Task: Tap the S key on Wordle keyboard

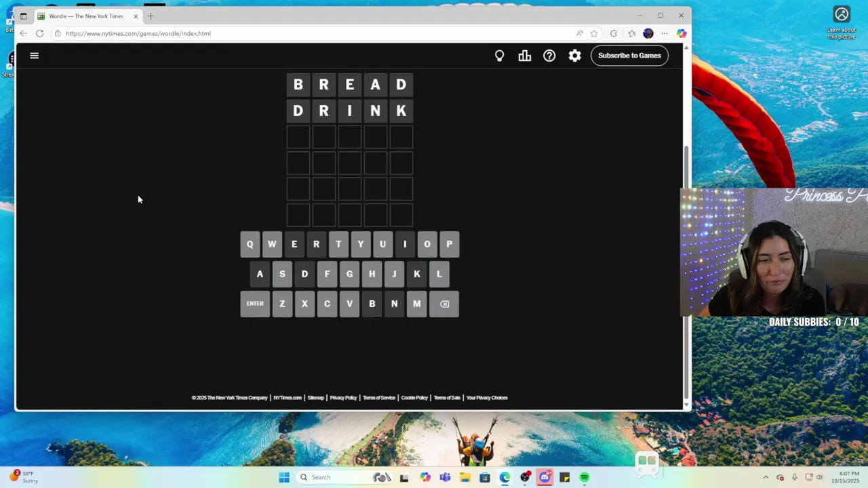Action: click(x=282, y=274)
